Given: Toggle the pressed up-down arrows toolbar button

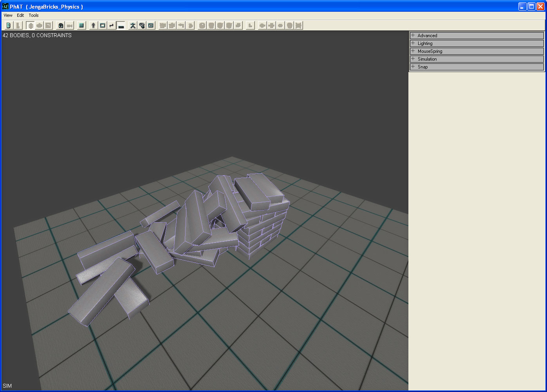Looking at the screenshot, I should tap(31, 25).
